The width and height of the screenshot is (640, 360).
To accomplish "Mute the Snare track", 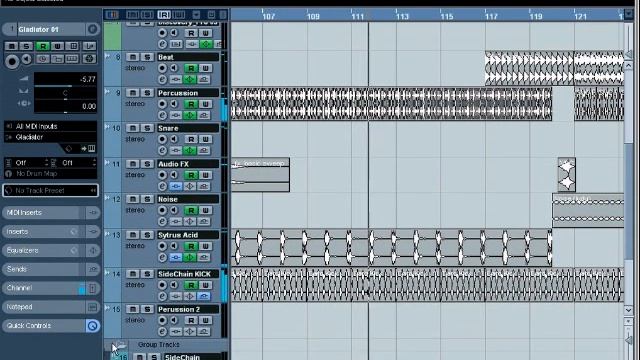I will coord(133,128).
